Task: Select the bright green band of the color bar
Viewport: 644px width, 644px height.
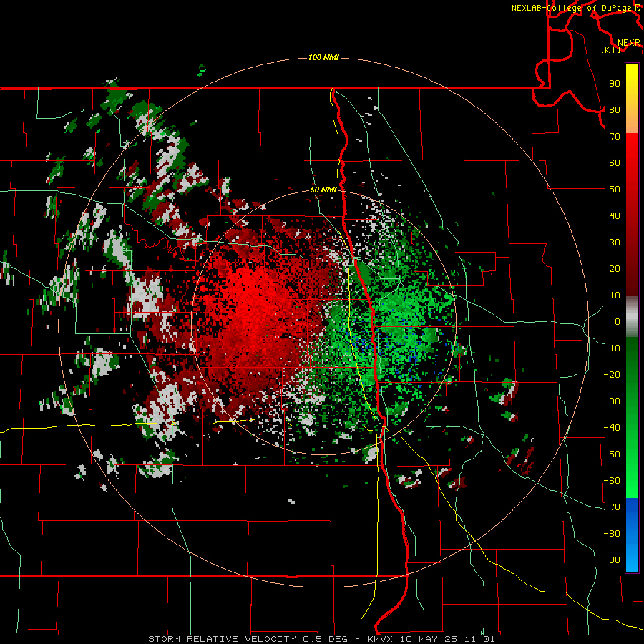Action: click(632, 460)
